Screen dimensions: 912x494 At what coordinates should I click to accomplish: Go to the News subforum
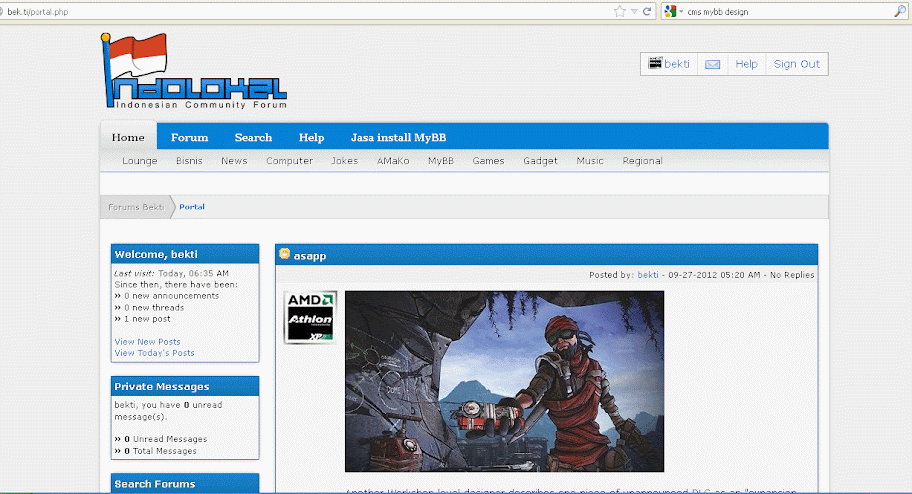click(234, 161)
